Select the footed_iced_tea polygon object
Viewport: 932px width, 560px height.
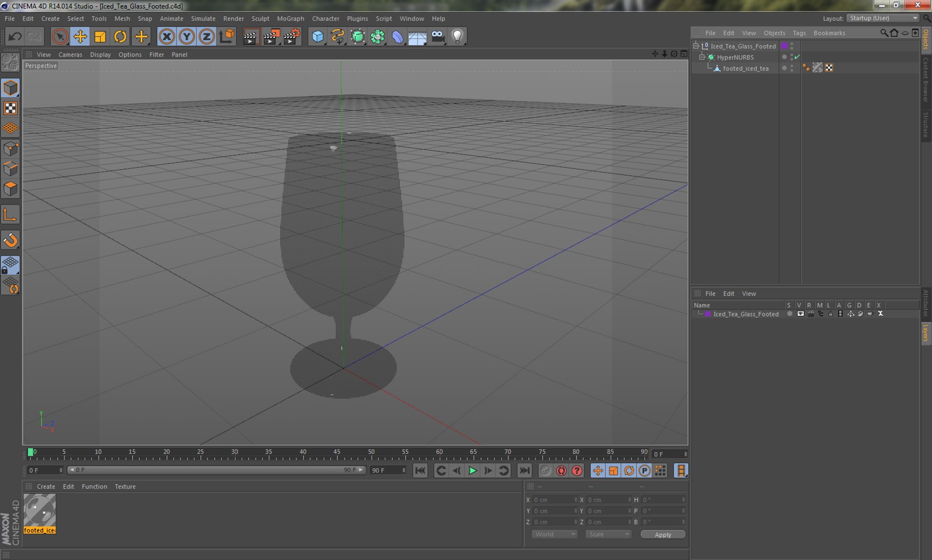pyautogui.click(x=746, y=68)
